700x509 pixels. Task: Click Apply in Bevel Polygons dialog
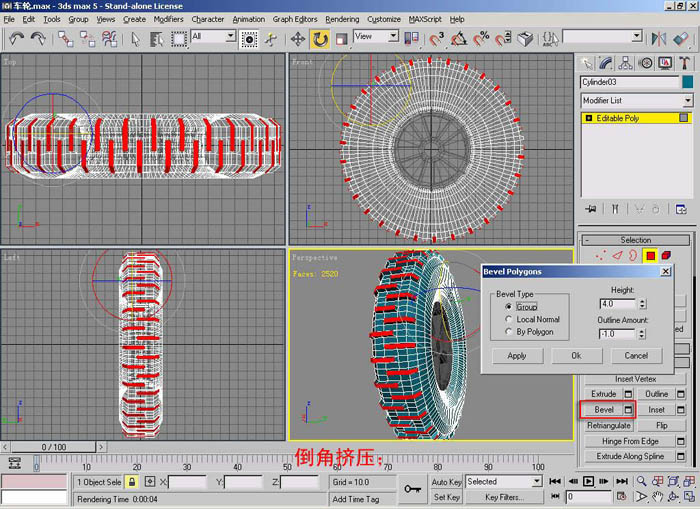click(x=517, y=356)
